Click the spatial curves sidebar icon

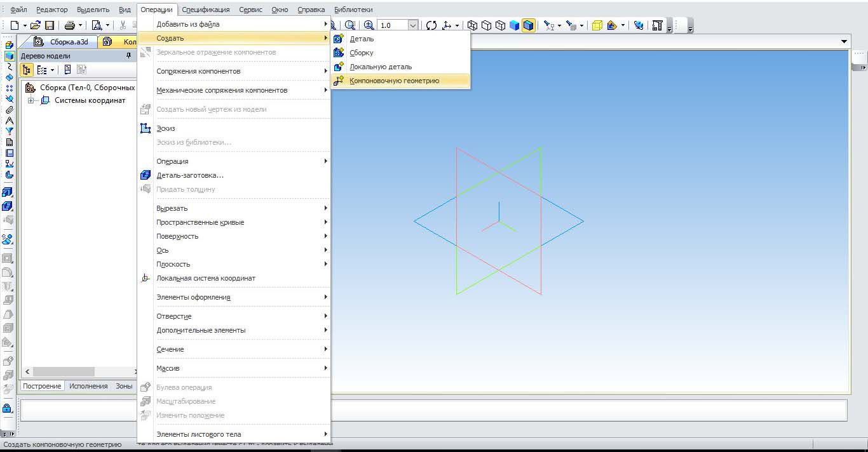9,66
